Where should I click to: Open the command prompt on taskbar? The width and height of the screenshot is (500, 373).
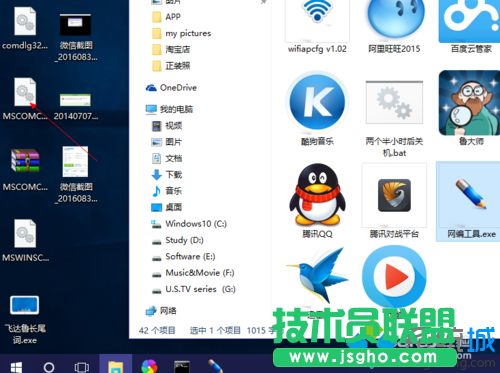[x=182, y=367]
